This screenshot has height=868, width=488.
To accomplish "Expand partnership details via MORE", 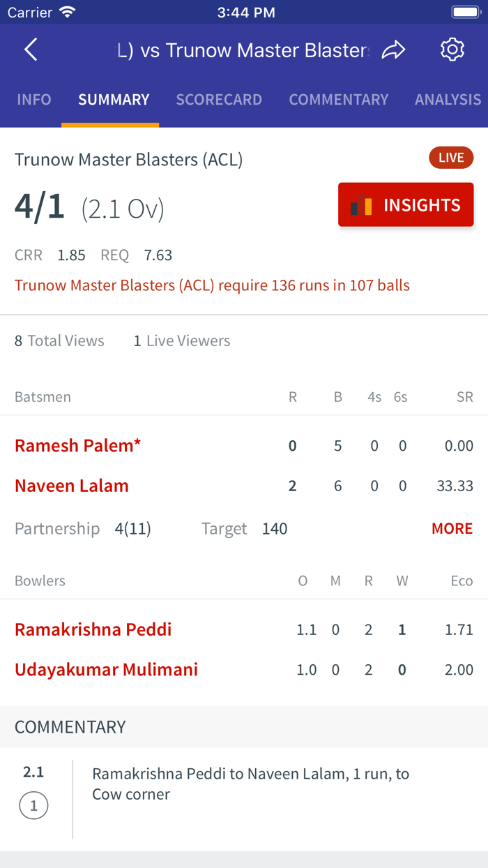I will tap(452, 528).
